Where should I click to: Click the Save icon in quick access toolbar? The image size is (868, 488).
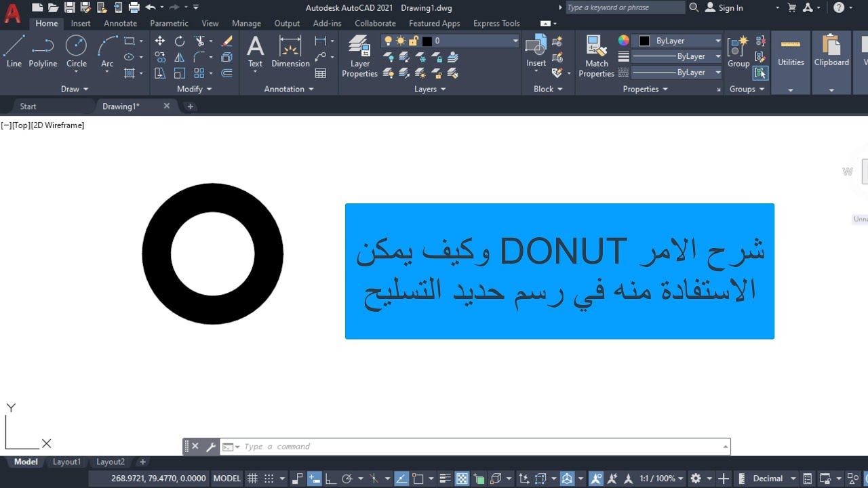pyautogui.click(x=68, y=7)
